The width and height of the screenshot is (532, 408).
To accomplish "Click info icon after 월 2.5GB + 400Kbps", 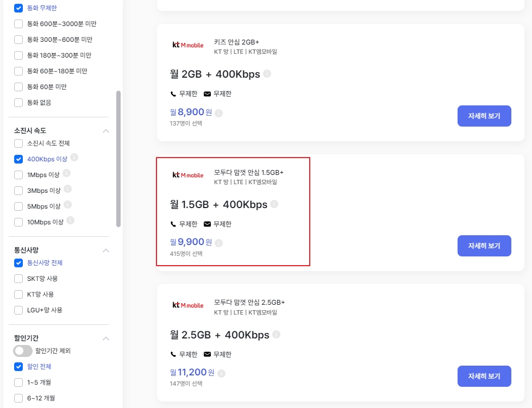I will (x=277, y=335).
